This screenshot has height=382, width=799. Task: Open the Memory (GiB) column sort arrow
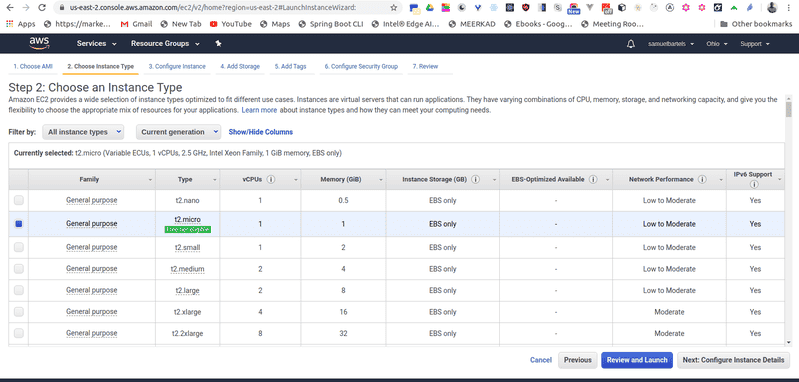381,180
